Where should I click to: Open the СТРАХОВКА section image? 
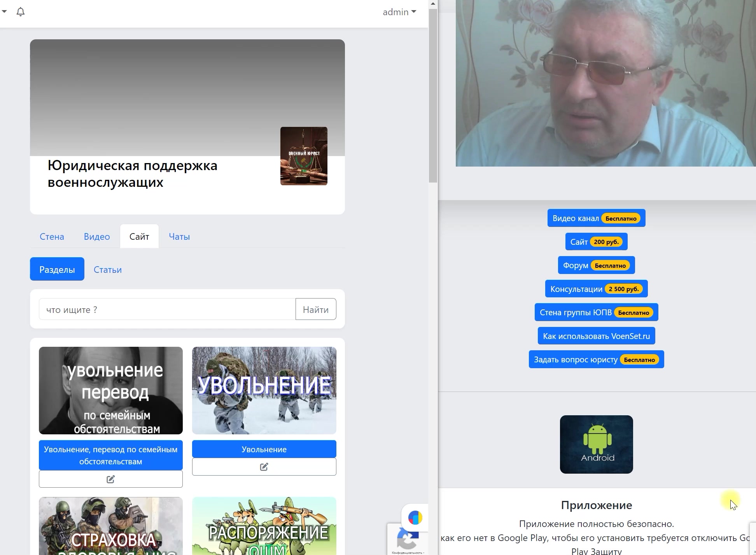tap(111, 526)
